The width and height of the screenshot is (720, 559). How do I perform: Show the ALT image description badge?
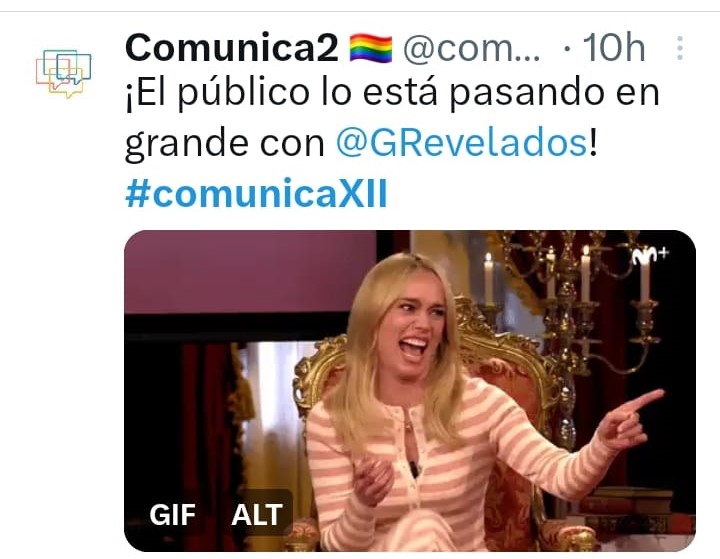[x=257, y=514]
